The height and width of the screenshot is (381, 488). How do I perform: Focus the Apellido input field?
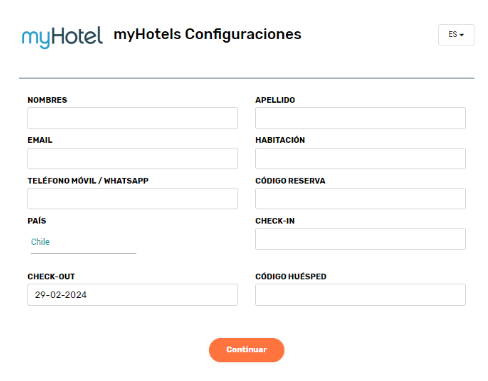360,118
